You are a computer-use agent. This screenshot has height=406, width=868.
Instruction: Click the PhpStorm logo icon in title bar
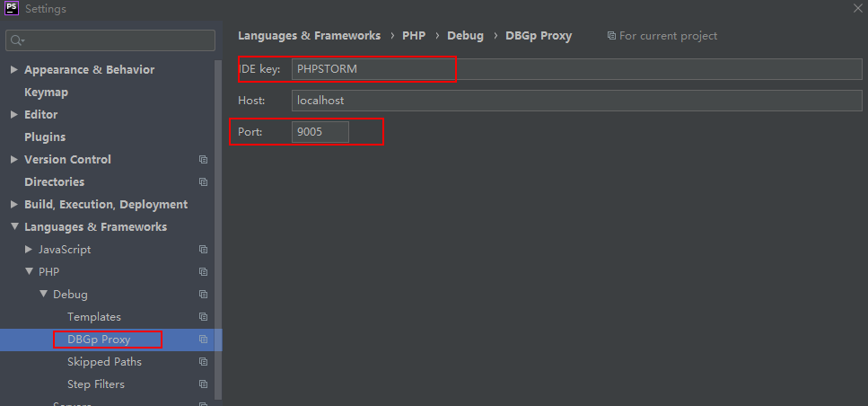(12, 8)
